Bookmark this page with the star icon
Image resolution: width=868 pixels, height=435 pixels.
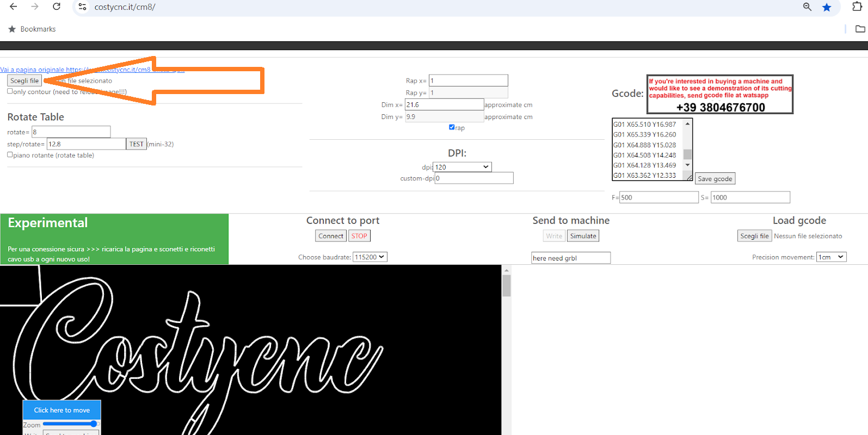(827, 7)
